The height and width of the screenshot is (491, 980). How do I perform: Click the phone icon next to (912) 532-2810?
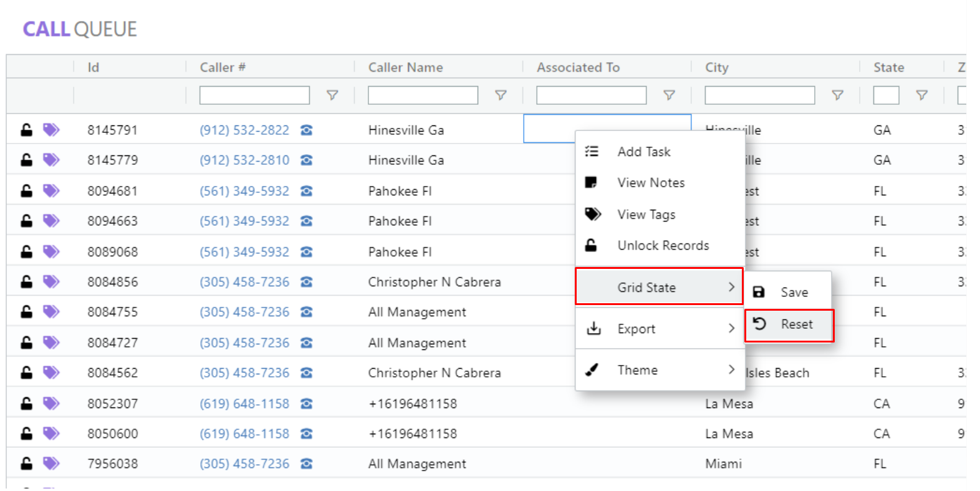(306, 160)
